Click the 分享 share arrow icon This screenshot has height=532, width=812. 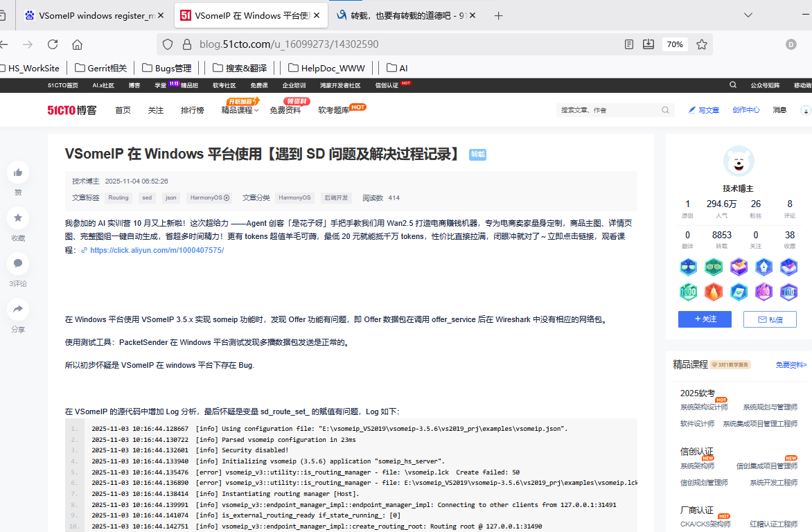(18, 309)
